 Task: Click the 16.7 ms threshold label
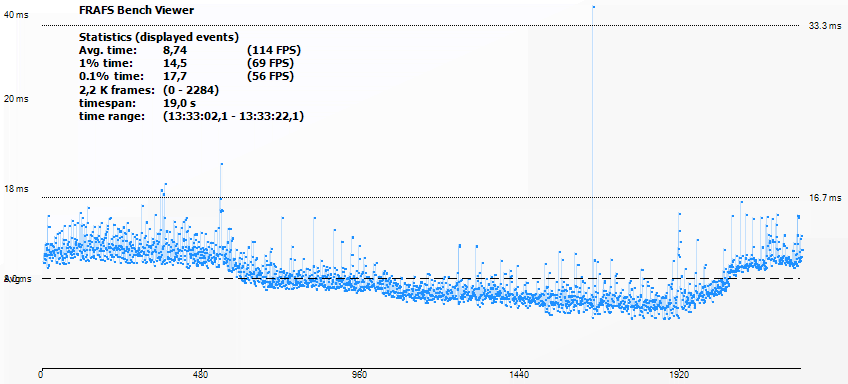pos(825,198)
